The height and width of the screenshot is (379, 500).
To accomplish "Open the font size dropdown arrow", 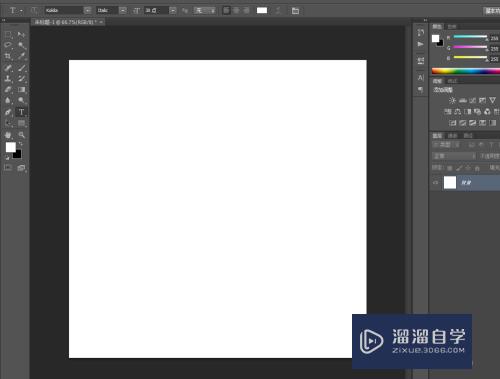I will click(x=172, y=10).
